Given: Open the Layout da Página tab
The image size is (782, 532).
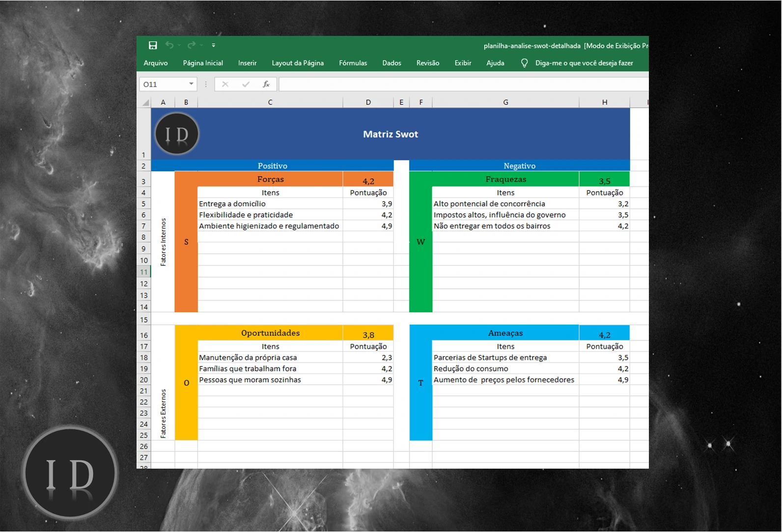Looking at the screenshot, I should coord(298,63).
